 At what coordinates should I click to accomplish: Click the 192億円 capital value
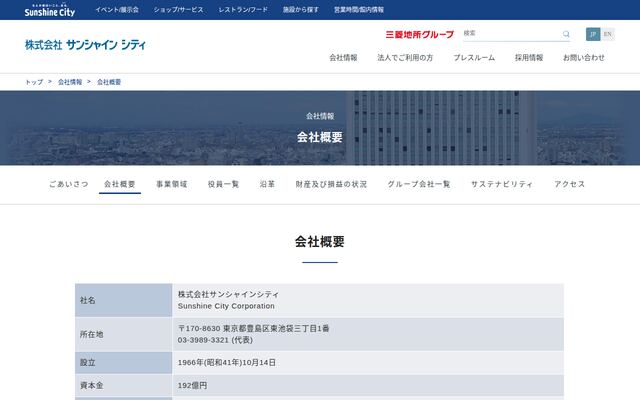tap(192, 385)
